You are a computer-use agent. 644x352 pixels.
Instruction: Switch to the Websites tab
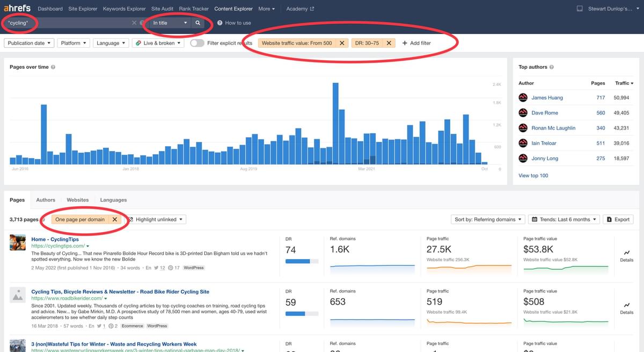(77, 200)
